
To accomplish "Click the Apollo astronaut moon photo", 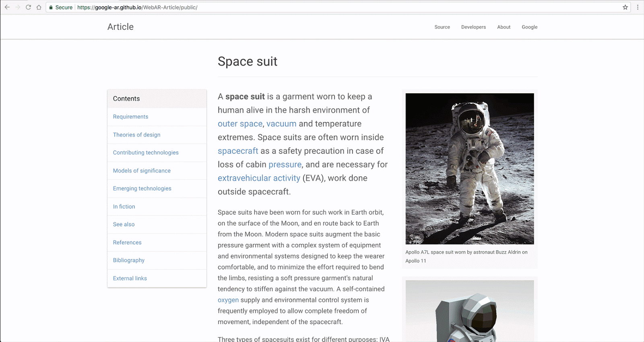I will pos(470,169).
